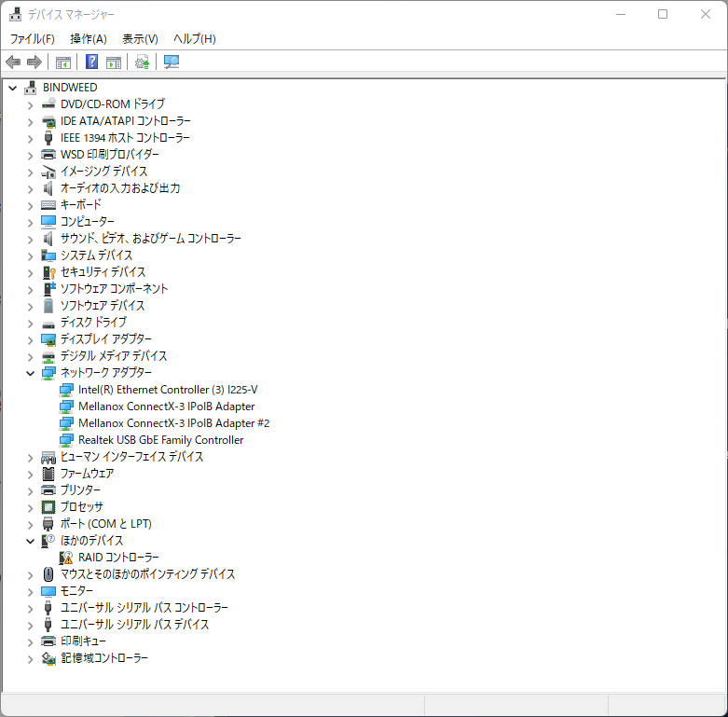
Task: Expand the ポート (COM と LPT) category
Action: 31,525
